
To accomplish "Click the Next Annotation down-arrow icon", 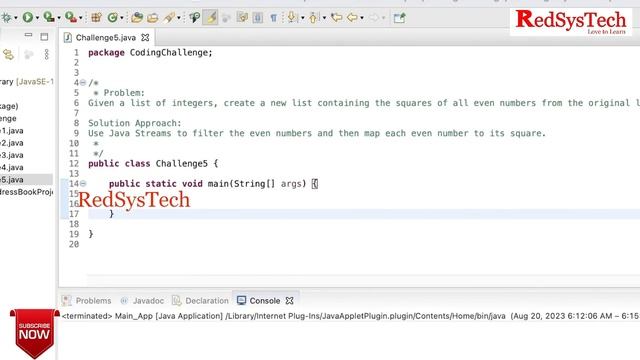I will tap(291, 18).
